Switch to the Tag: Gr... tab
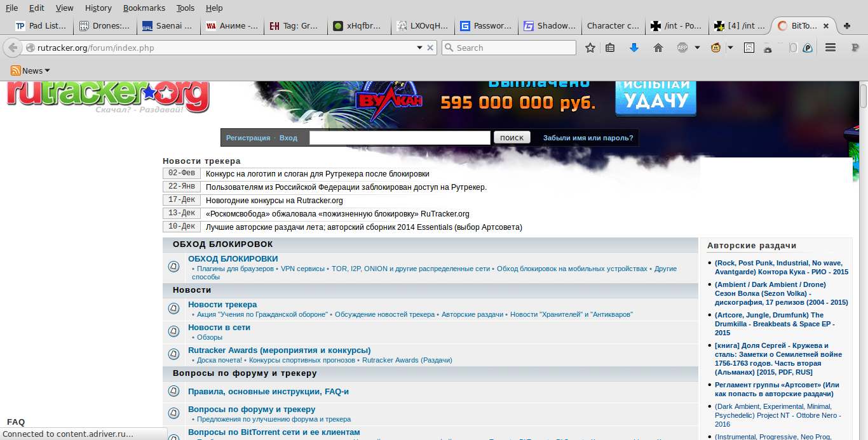 click(295, 26)
